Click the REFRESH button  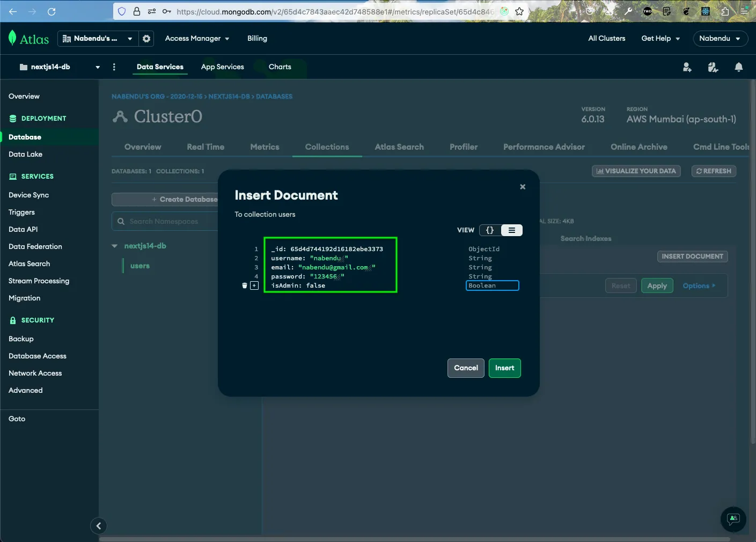(714, 171)
